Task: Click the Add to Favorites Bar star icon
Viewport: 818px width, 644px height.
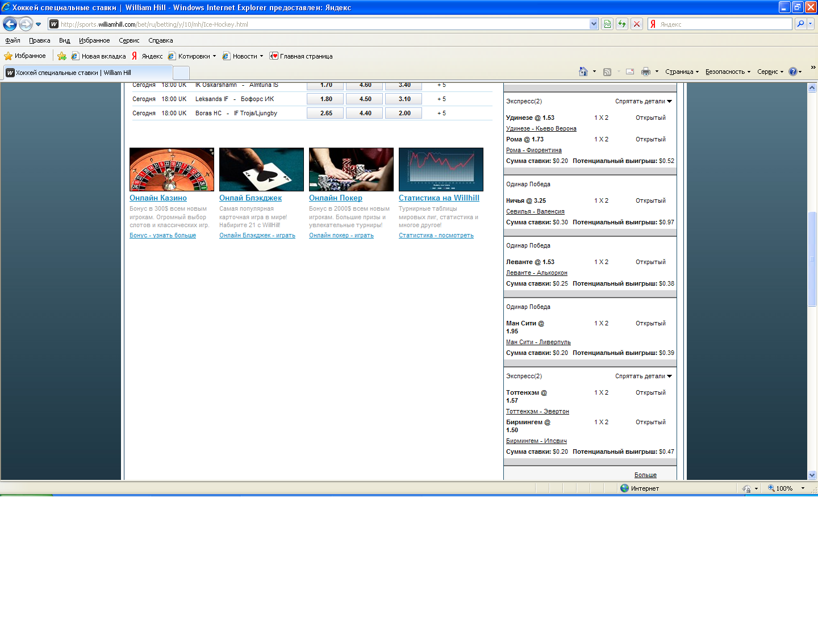Action: [x=62, y=56]
